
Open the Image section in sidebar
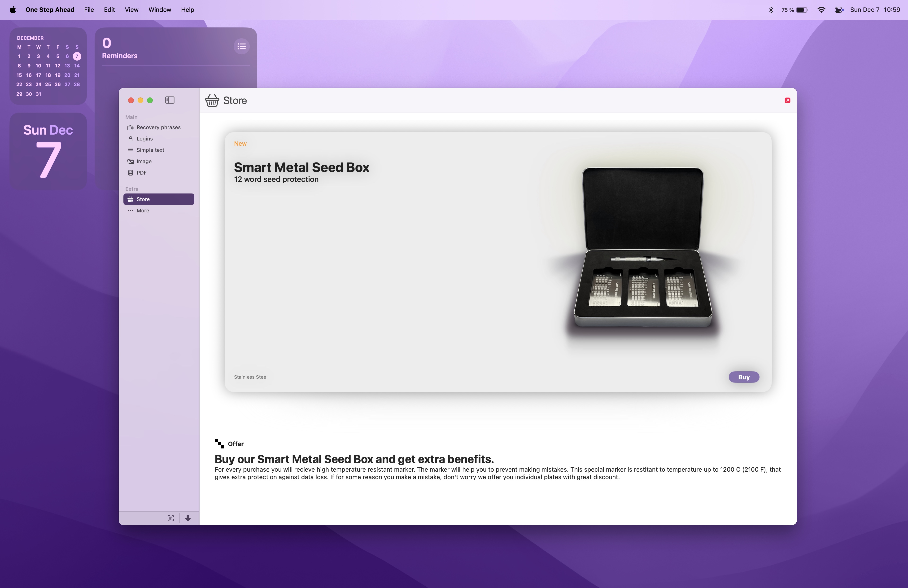tap(144, 161)
